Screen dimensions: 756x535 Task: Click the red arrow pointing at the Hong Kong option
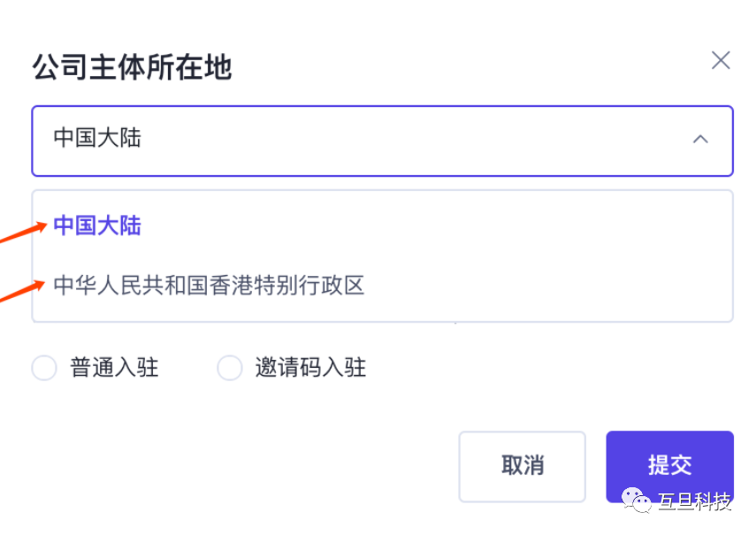point(23,290)
